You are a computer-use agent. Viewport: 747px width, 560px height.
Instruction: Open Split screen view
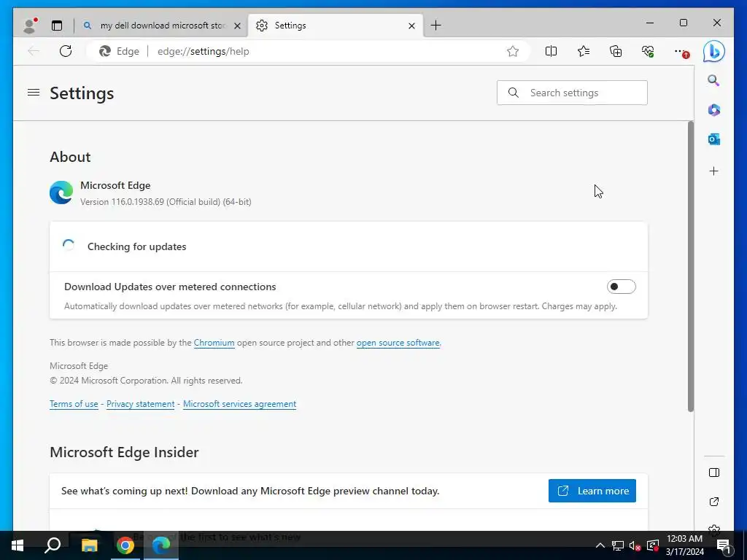tap(551, 51)
